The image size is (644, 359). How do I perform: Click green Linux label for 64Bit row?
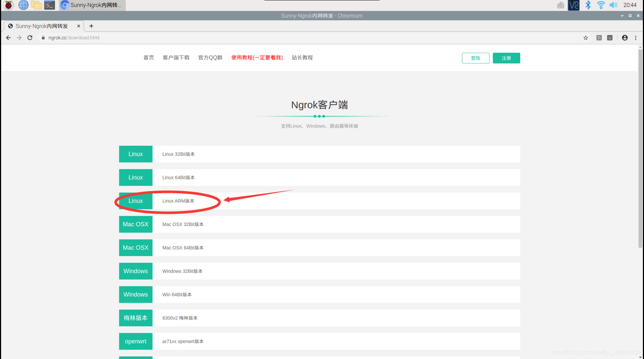pos(135,177)
